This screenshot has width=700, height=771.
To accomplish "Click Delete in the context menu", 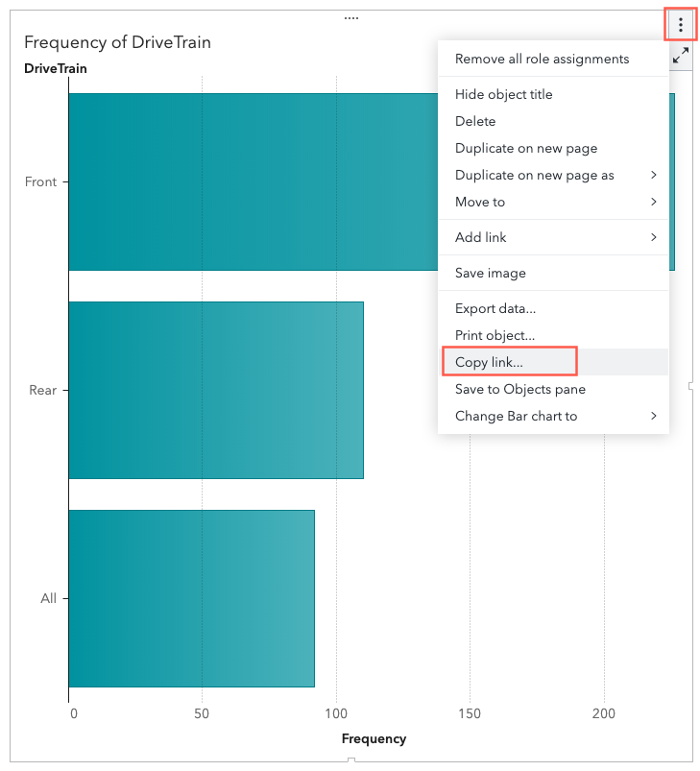I will click(x=475, y=121).
